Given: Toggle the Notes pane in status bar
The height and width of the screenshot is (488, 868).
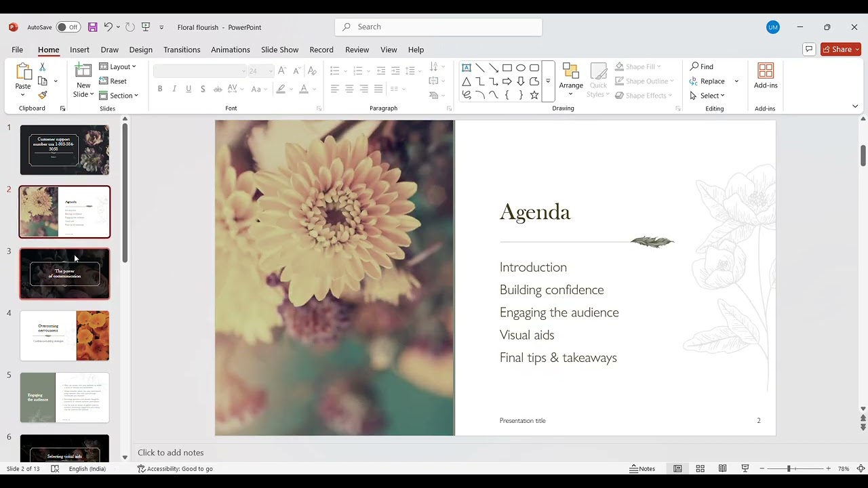Looking at the screenshot, I should (642, 468).
